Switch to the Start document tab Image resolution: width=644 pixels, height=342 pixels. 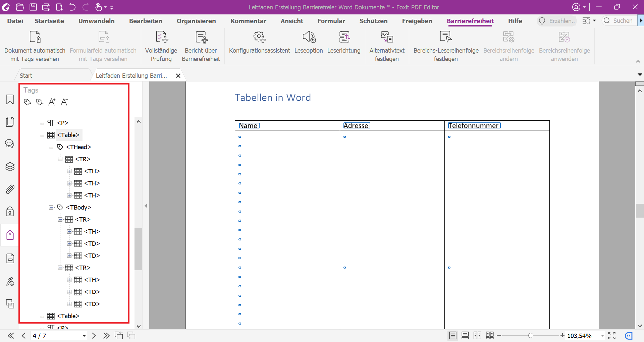coord(26,76)
